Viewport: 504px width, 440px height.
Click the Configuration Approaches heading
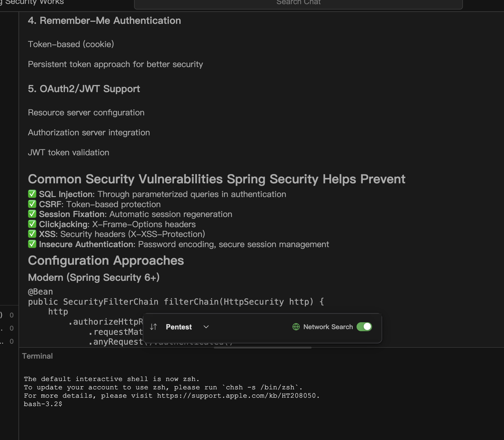click(x=106, y=260)
